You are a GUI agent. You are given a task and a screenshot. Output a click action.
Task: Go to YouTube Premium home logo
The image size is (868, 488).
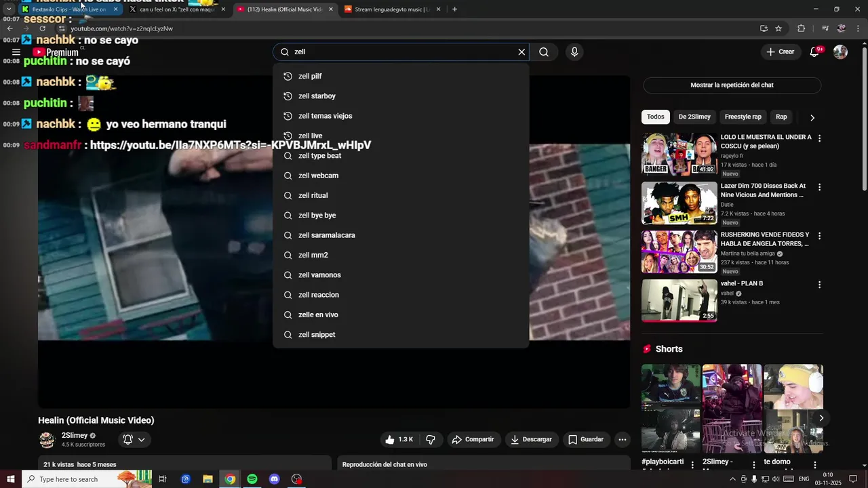pyautogui.click(x=56, y=52)
